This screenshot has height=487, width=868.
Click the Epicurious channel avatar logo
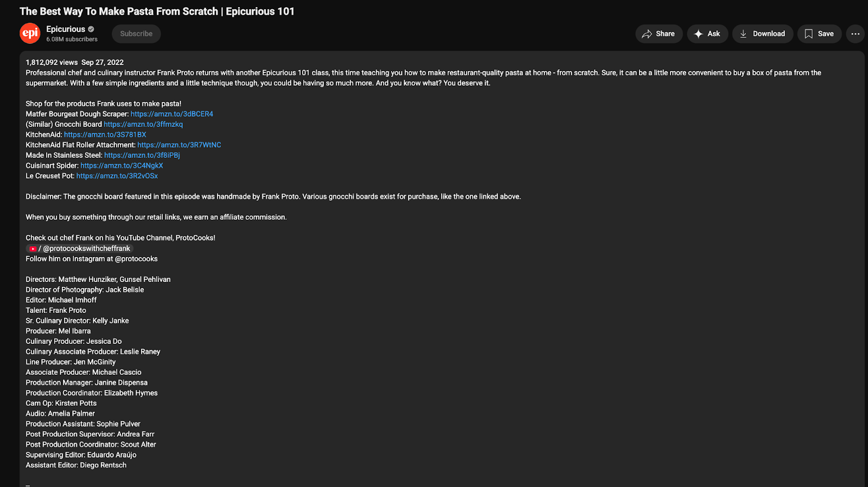click(30, 33)
